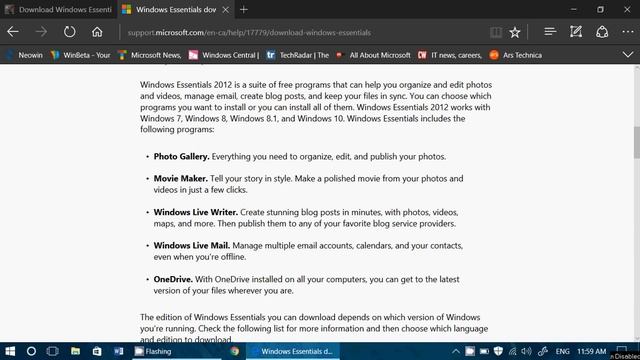Open the clock showing 11:59 AM
This screenshot has width=640, height=360.
(591, 351)
